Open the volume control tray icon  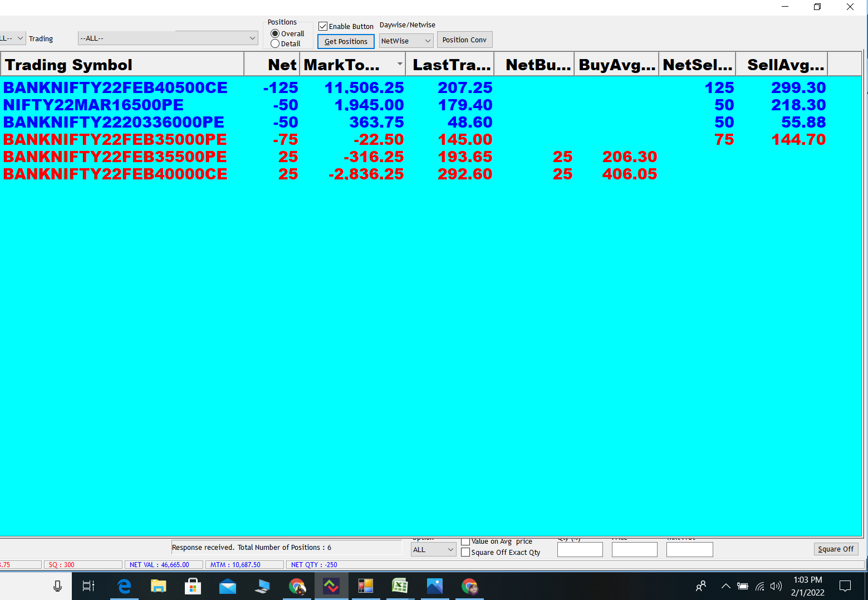[776, 586]
